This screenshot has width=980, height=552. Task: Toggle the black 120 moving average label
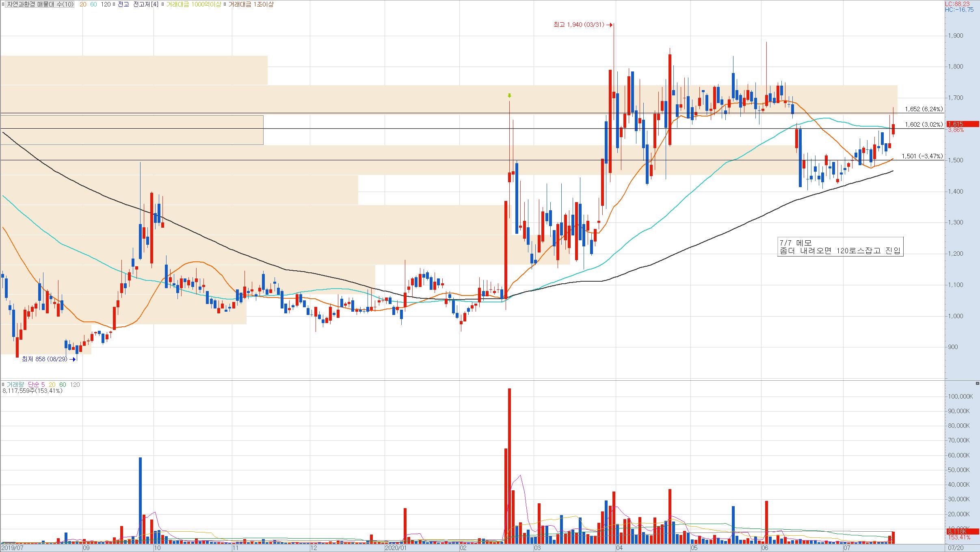pos(106,4)
